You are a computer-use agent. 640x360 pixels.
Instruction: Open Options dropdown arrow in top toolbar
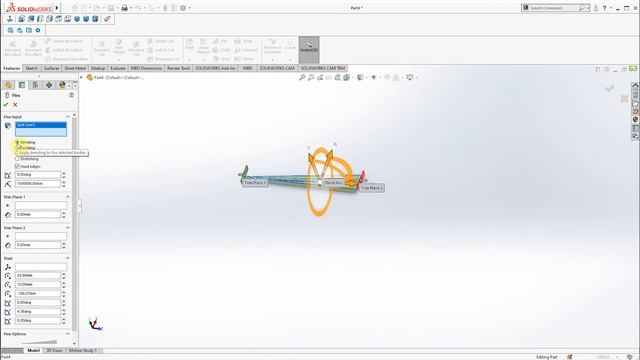coord(189,8)
